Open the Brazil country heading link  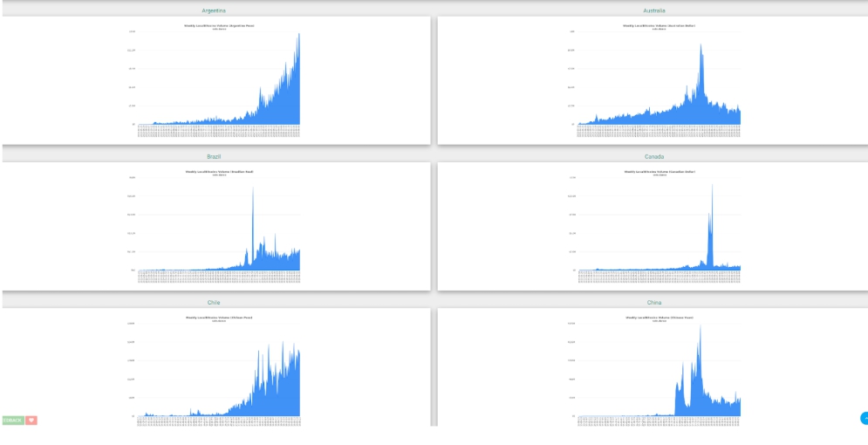pos(214,157)
